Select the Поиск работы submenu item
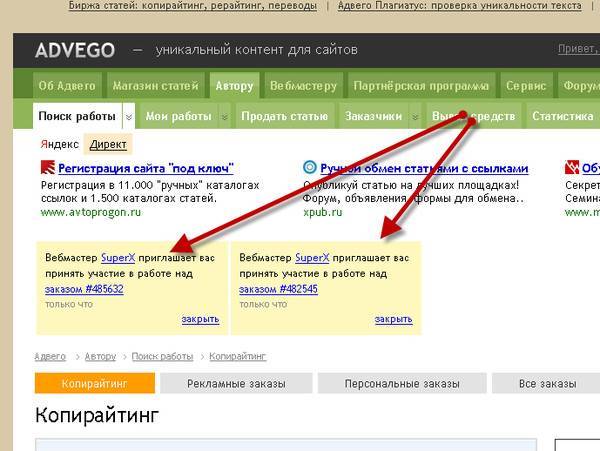This screenshot has width=600, height=451. (77, 116)
